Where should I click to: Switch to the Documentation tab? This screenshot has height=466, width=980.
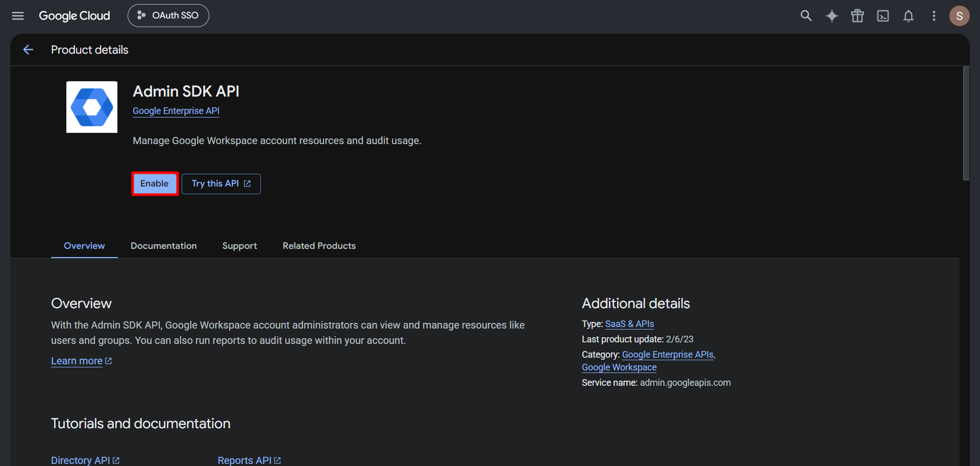pos(164,246)
